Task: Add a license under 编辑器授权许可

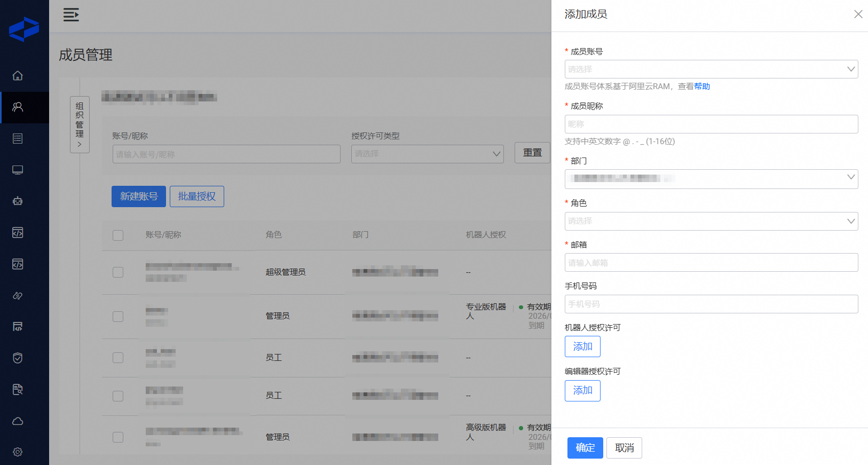Action: 582,391
